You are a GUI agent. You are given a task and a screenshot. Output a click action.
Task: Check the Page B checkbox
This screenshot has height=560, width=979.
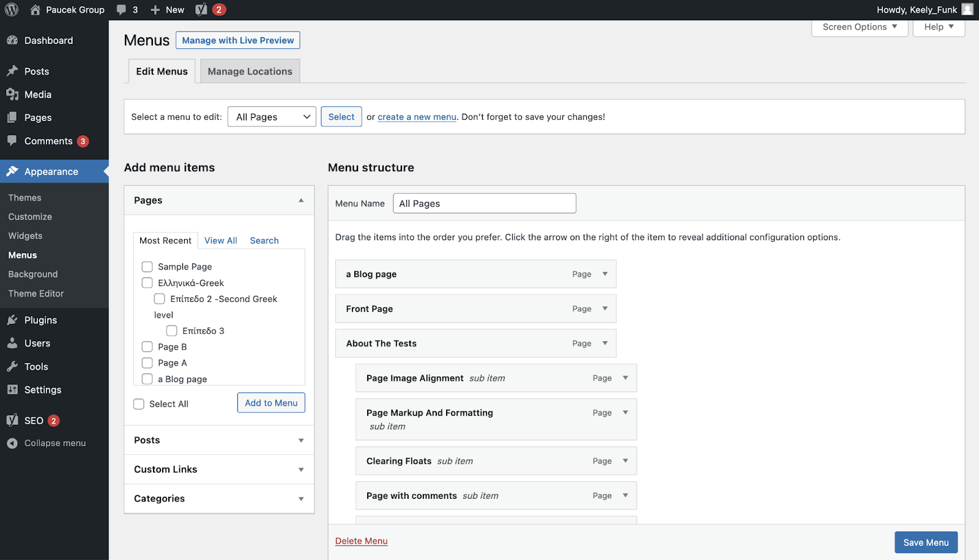click(x=147, y=347)
